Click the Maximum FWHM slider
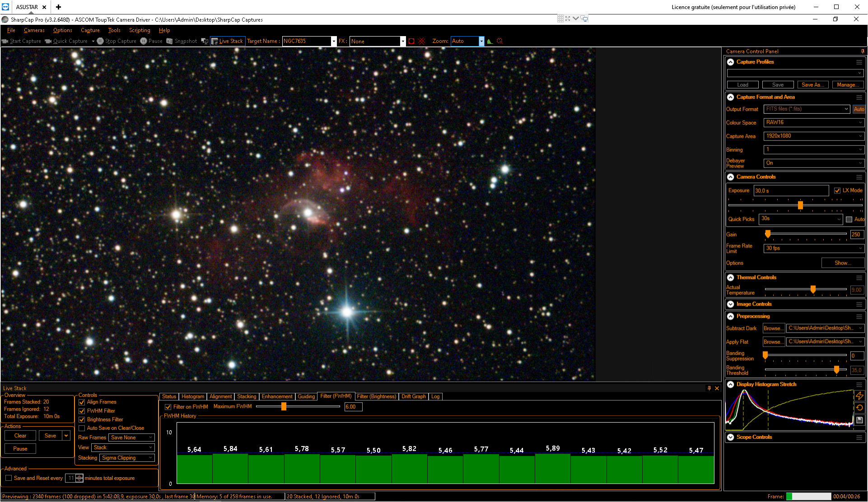 point(298,407)
